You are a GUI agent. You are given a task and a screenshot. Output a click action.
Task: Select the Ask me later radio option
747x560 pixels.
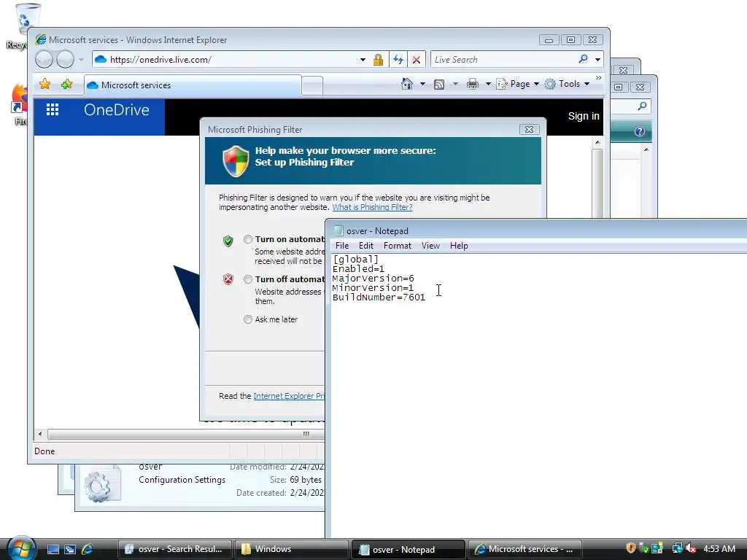click(248, 319)
